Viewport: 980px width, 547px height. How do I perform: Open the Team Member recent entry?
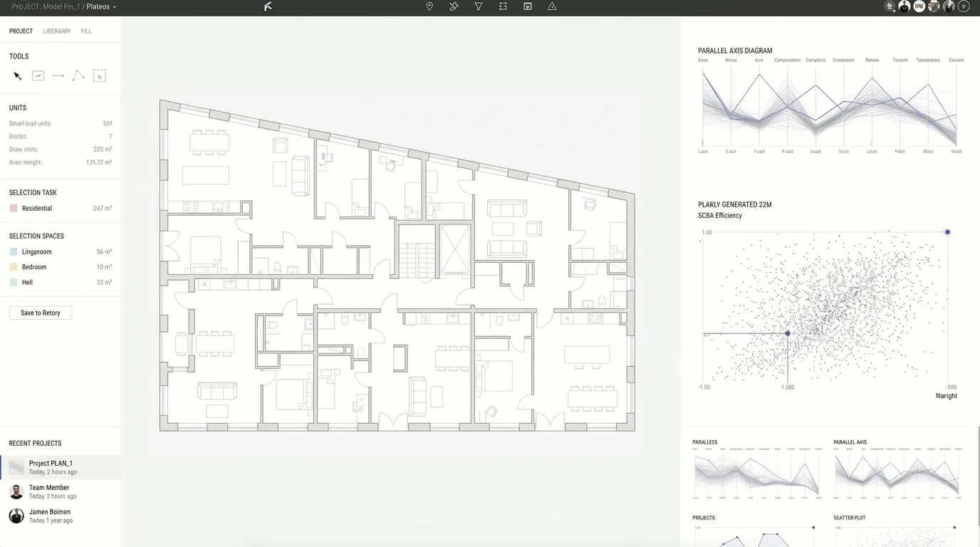(61, 491)
